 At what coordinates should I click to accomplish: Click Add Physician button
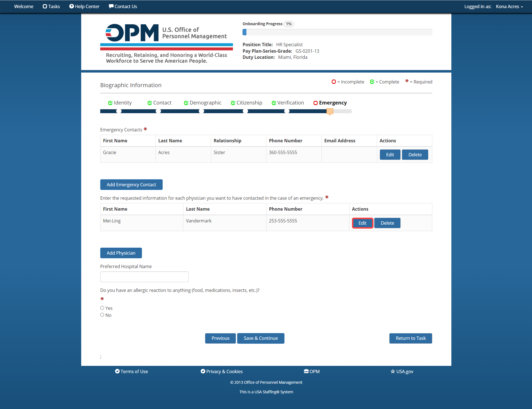tap(121, 253)
